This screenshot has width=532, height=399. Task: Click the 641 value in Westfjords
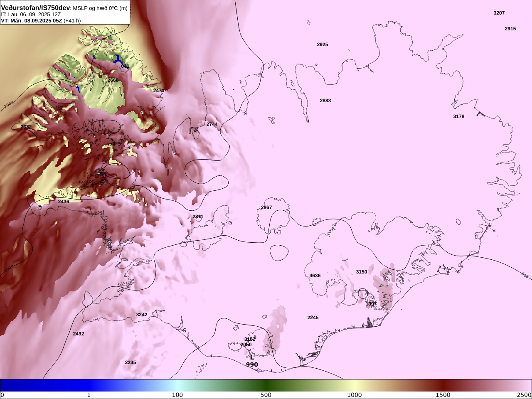(125, 66)
